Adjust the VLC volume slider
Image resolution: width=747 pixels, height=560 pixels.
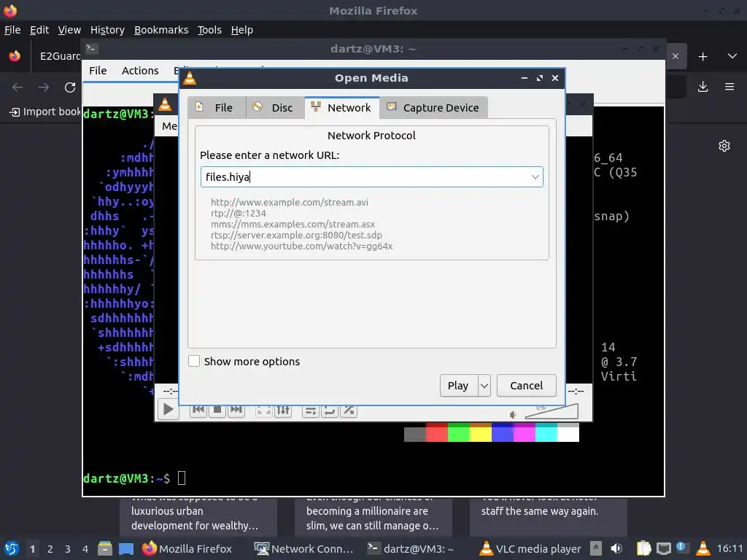[x=551, y=411]
